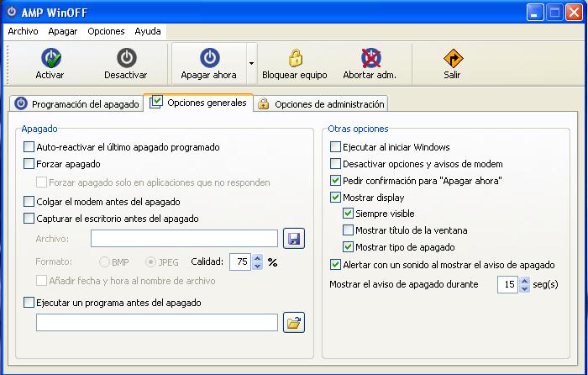Click the AMP WinOFF title bar icon
This screenshot has height=375, width=588.
12,12
